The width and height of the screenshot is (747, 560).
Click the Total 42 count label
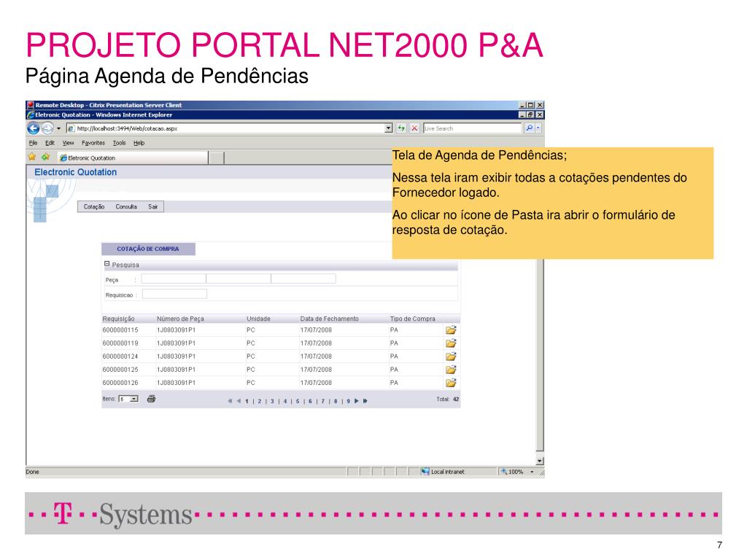[x=448, y=399]
